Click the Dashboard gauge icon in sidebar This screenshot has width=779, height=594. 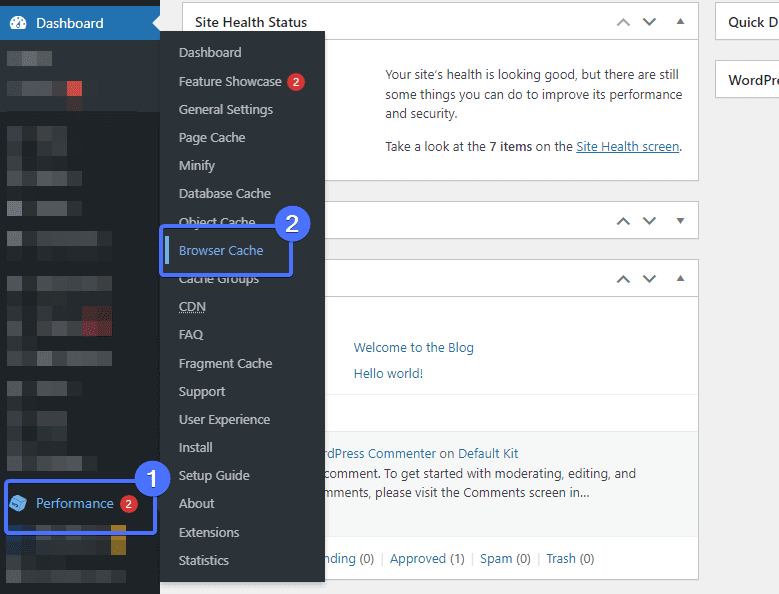pos(18,23)
